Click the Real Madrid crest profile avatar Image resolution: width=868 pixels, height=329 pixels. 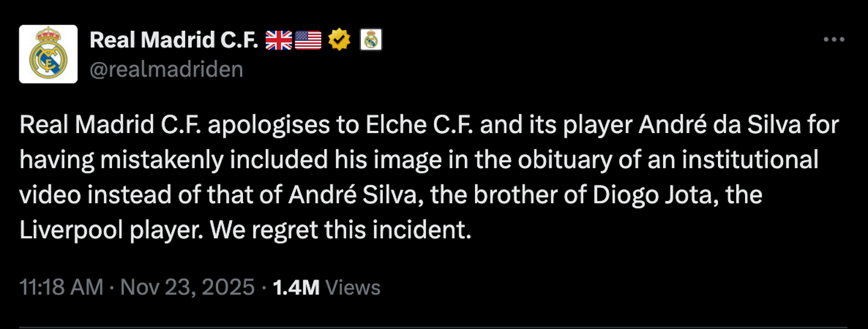point(48,54)
